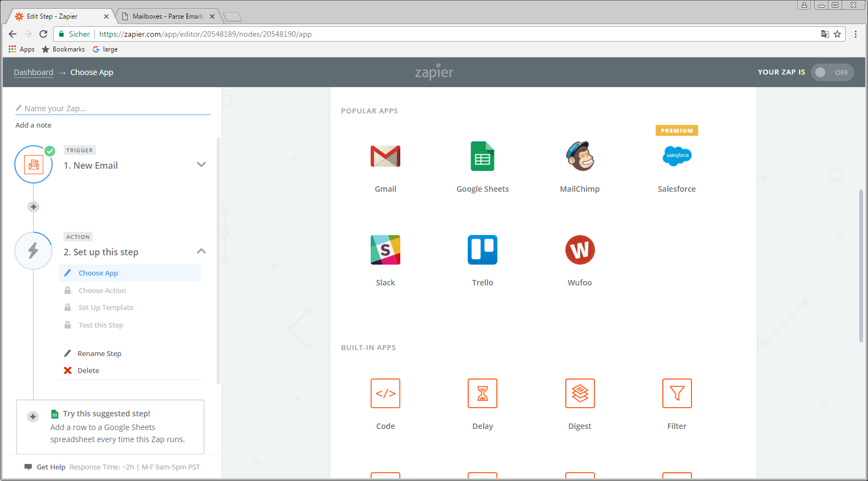
Task: Select the Slack app icon
Action: [x=385, y=250]
